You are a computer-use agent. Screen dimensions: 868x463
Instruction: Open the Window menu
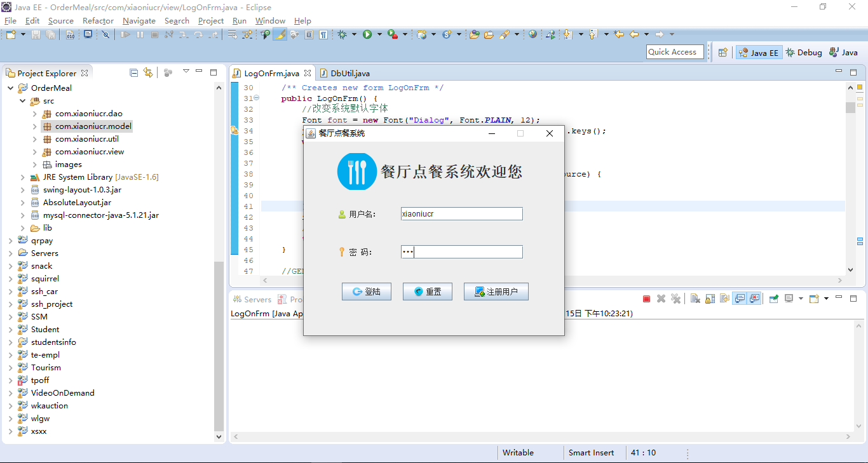click(x=270, y=20)
